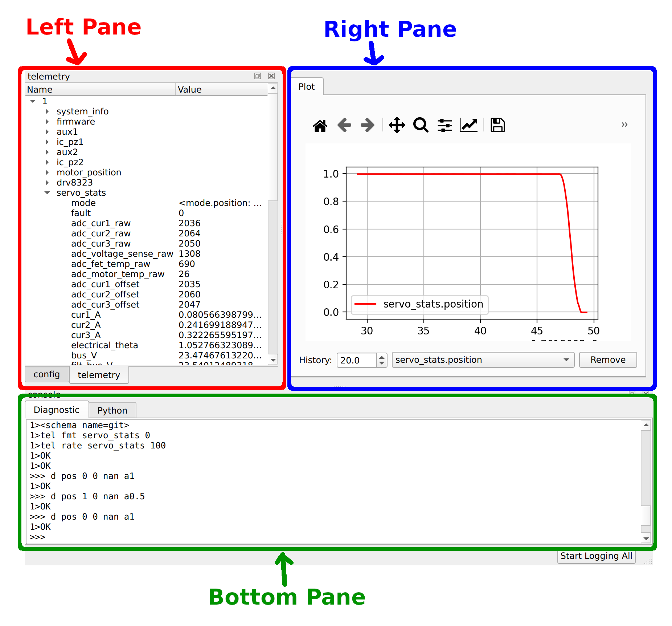Click telemetry list scroll down arrow
Viewport: 672px width, 626px height.
point(273,360)
